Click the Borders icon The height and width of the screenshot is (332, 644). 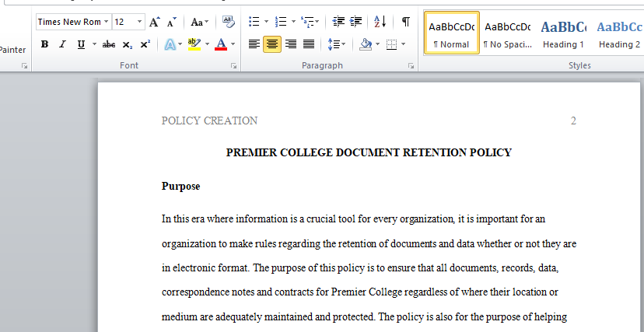pyautogui.click(x=392, y=44)
